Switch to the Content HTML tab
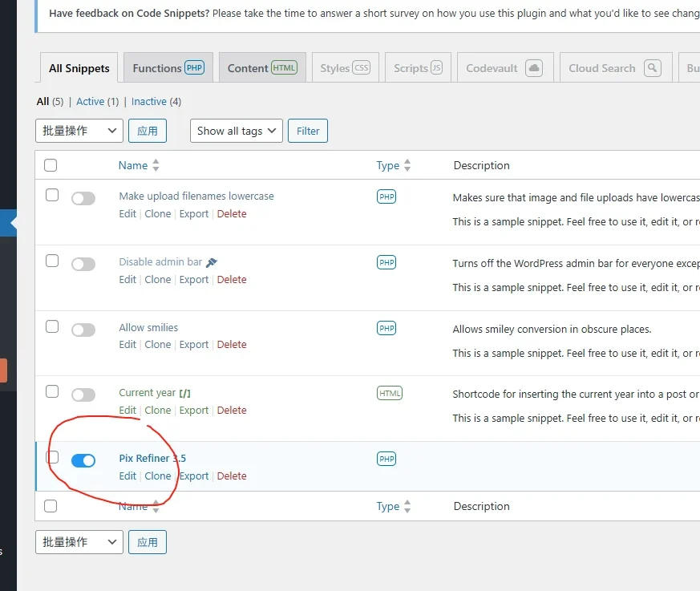The height and width of the screenshot is (591, 700). click(x=261, y=68)
